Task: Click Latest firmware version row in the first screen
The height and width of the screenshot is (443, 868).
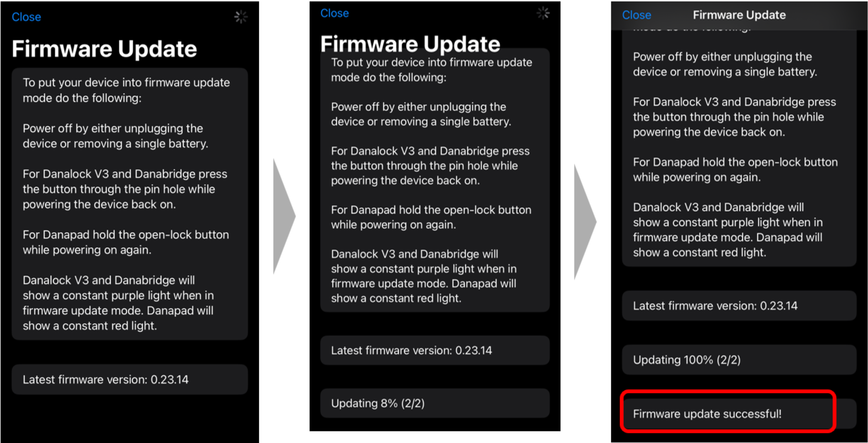Action: coord(129,379)
